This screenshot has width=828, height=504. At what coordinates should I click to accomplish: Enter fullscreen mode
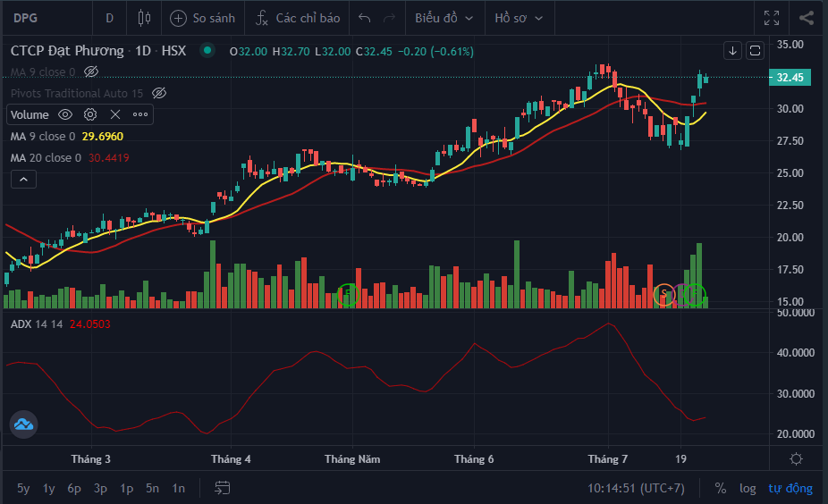[x=772, y=18]
